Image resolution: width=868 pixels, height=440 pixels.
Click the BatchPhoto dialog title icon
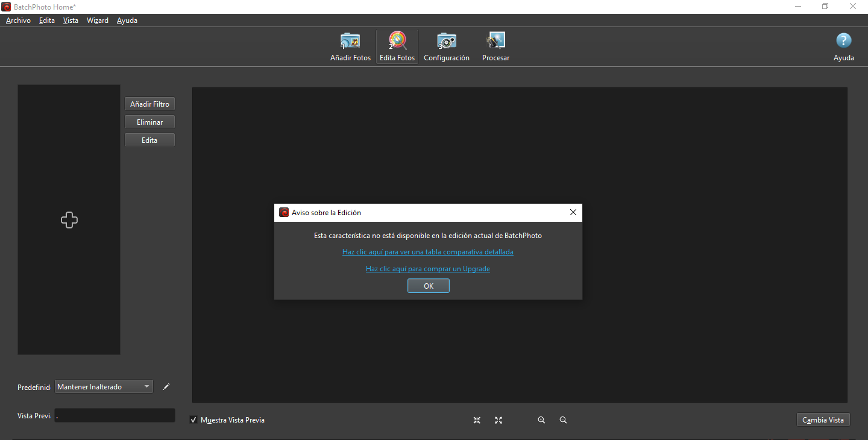[284, 212]
